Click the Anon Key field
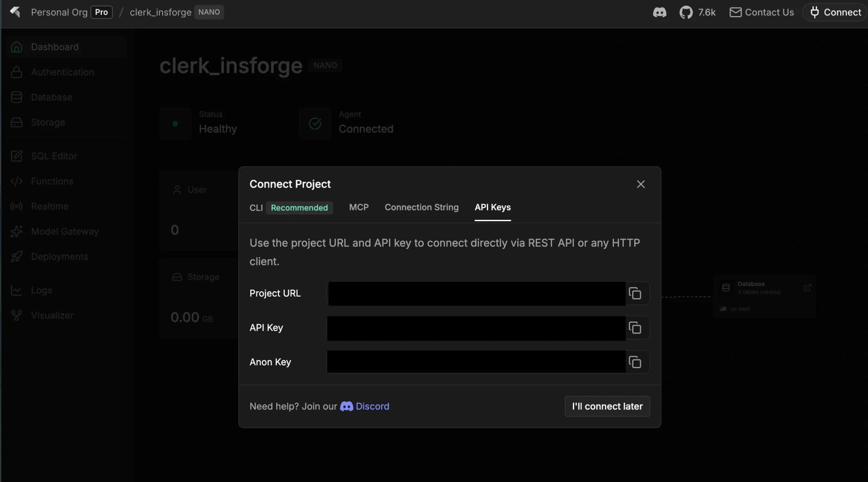Screen dimensions: 868x482 coord(476,362)
